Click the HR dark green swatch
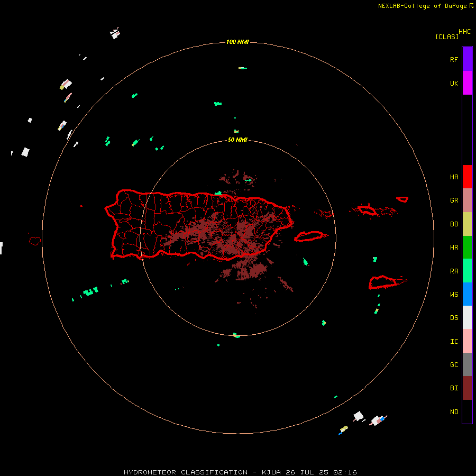476x476 pixels. click(467, 248)
